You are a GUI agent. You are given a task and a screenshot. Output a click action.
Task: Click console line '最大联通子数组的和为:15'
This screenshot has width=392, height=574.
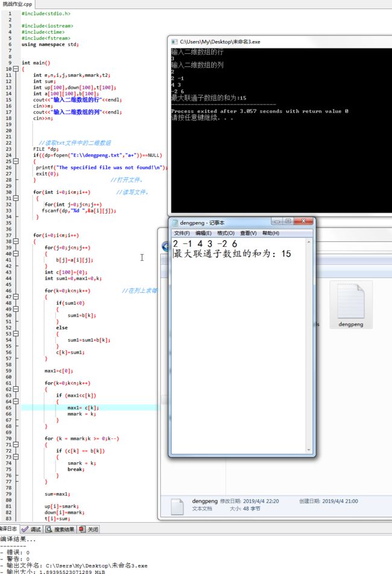click(x=209, y=98)
